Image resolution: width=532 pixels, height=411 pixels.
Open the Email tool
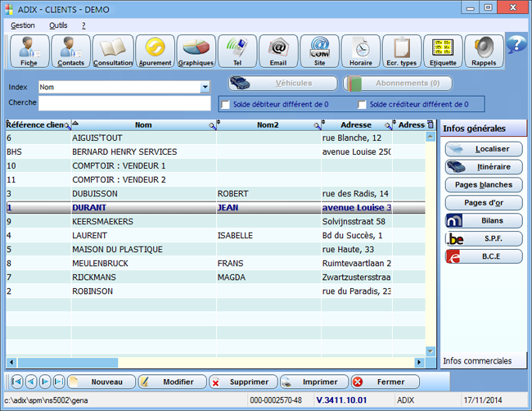(x=278, y=52)
